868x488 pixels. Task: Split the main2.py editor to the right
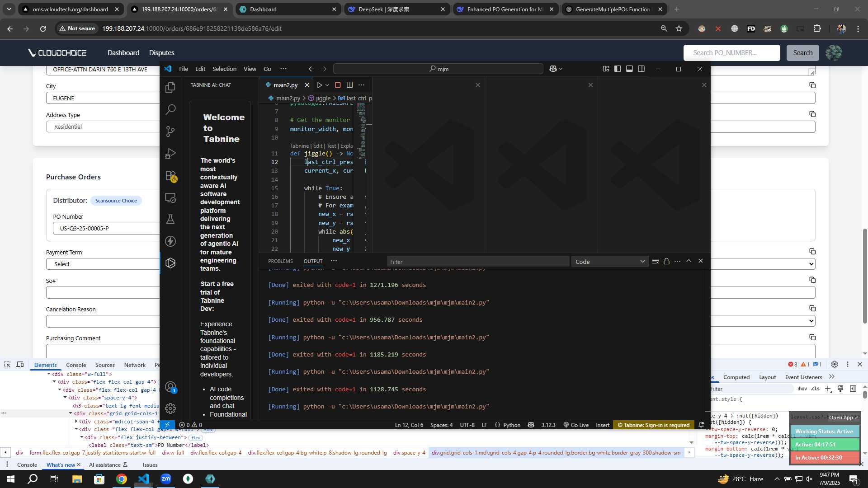point(350,85)
